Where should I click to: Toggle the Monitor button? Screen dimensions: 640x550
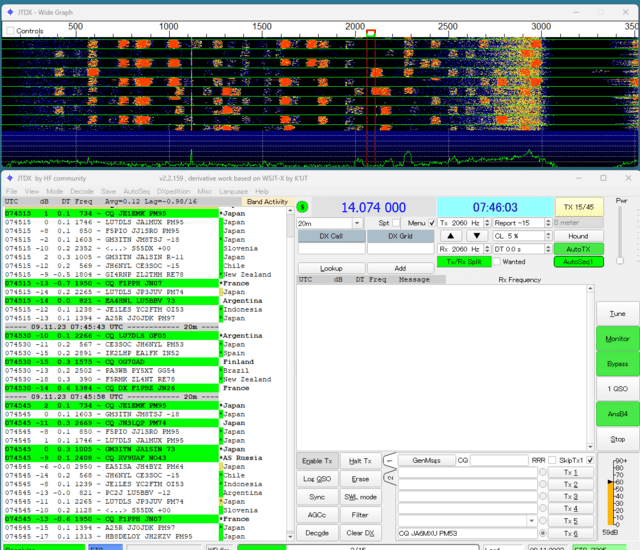618,339
